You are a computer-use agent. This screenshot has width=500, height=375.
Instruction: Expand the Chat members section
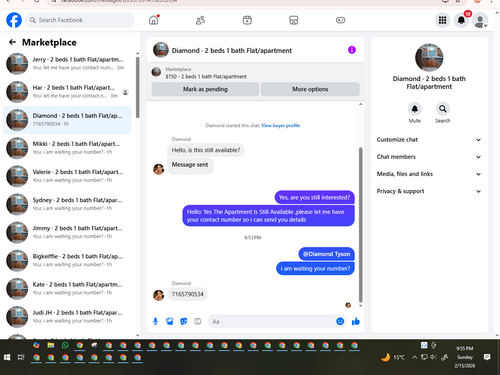click(429, 157)
